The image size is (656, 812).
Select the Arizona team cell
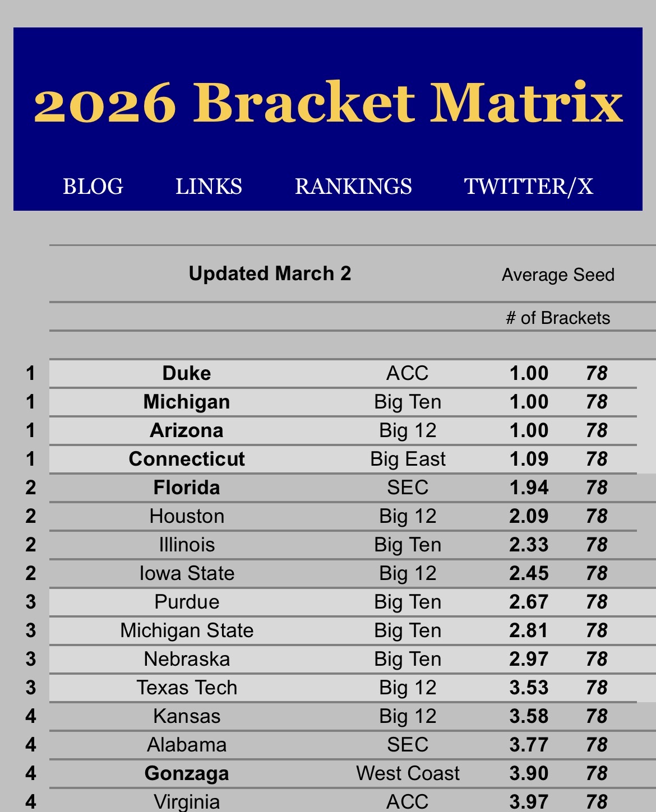[x=187, y=430]
